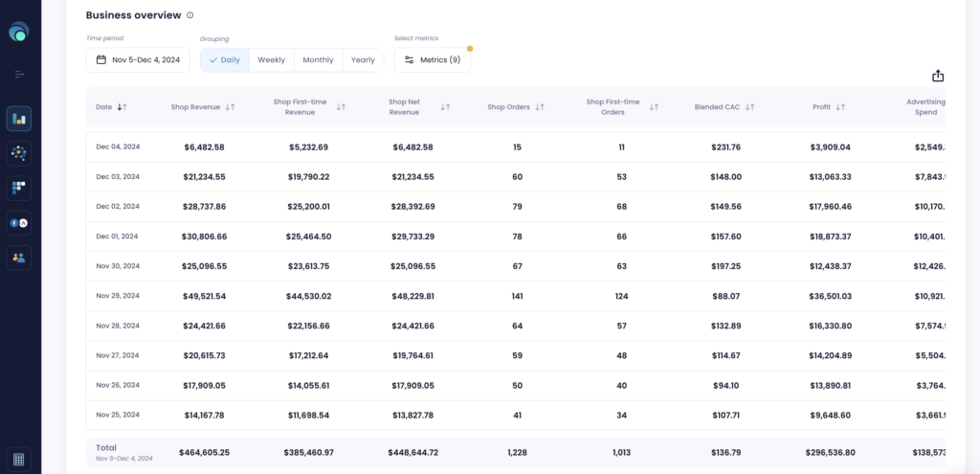Switch grouping to Monthly
Image resolution: width=980 pixels, height=474 pixels.
pos(318,60)
